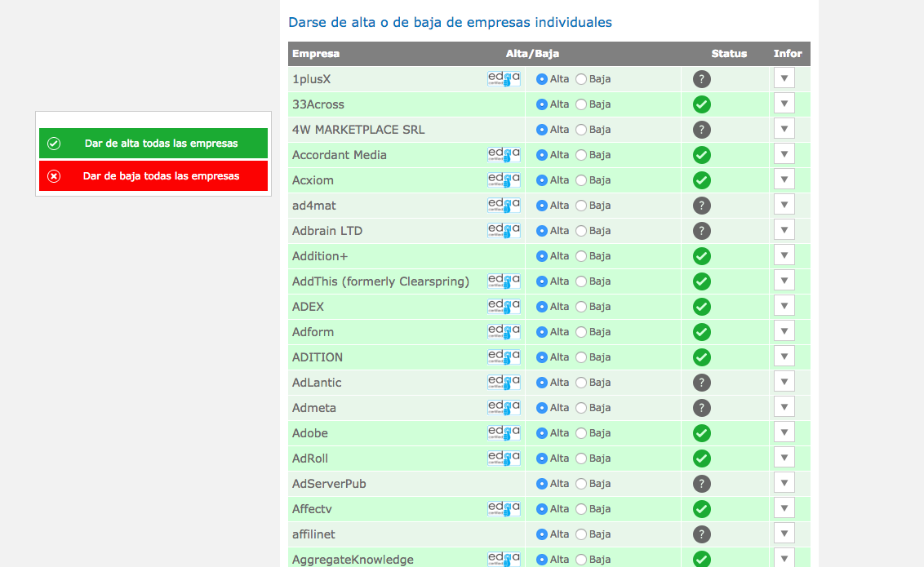The height and width of the screenshot is (567, 924).
Task: Click the Status column header
Action: [x=729, y=54]
